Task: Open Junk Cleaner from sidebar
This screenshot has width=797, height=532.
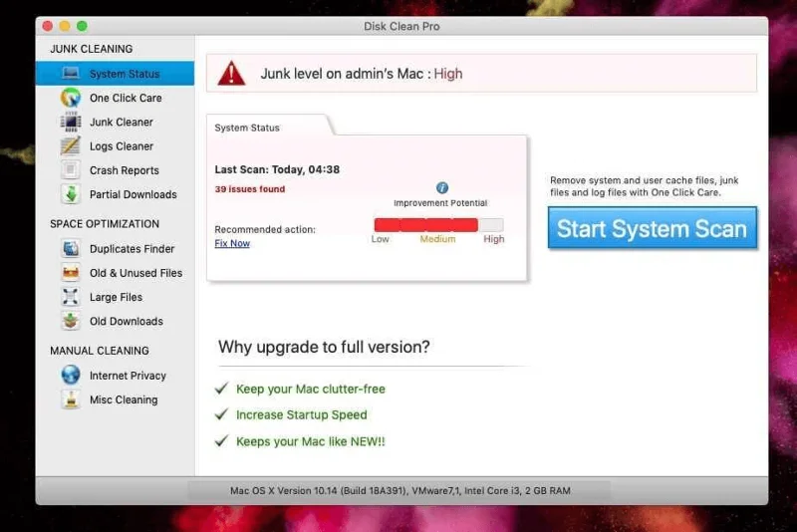Action: click(x=121, y=122)
